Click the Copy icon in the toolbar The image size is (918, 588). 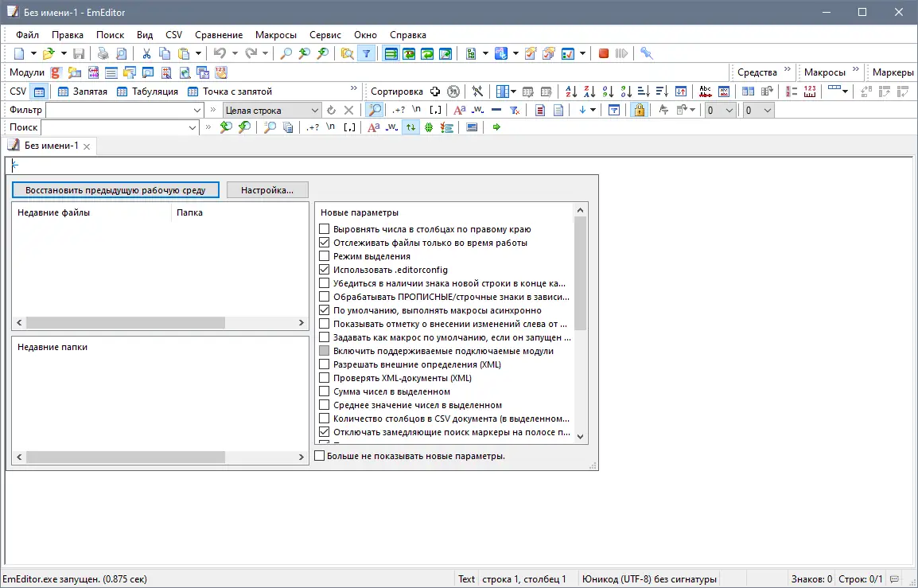pyautogui.click(x=165, y=53)
